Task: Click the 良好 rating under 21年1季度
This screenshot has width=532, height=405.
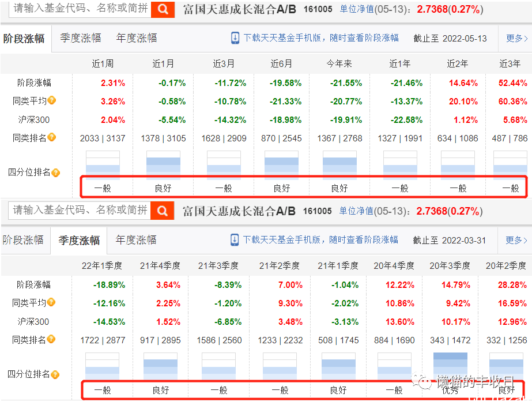Action: pos(338,391)
